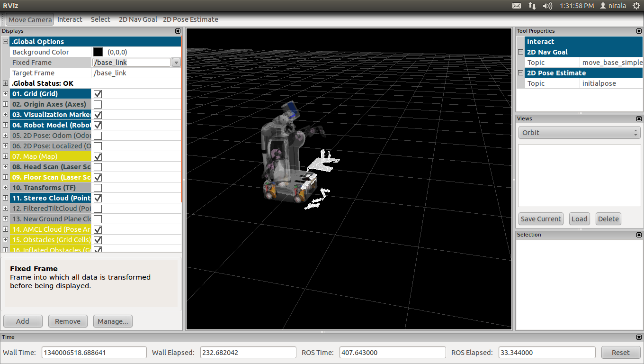The image size is (644, 364).
Task: Open the Fixed Frame dropdown arrow
Action: [176, 63]
